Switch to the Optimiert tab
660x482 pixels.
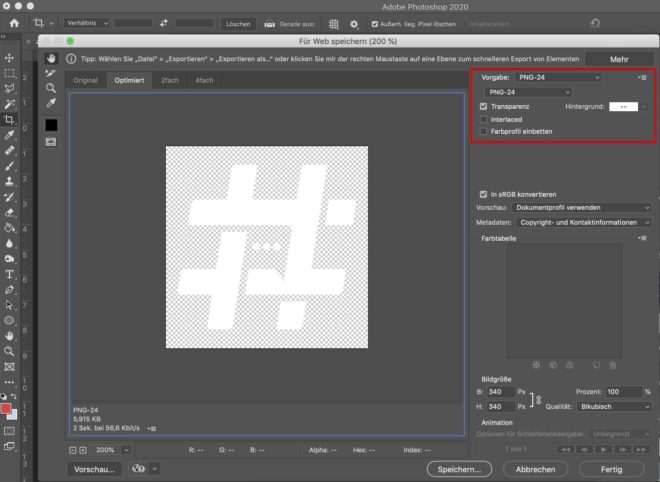coord(129,80)
